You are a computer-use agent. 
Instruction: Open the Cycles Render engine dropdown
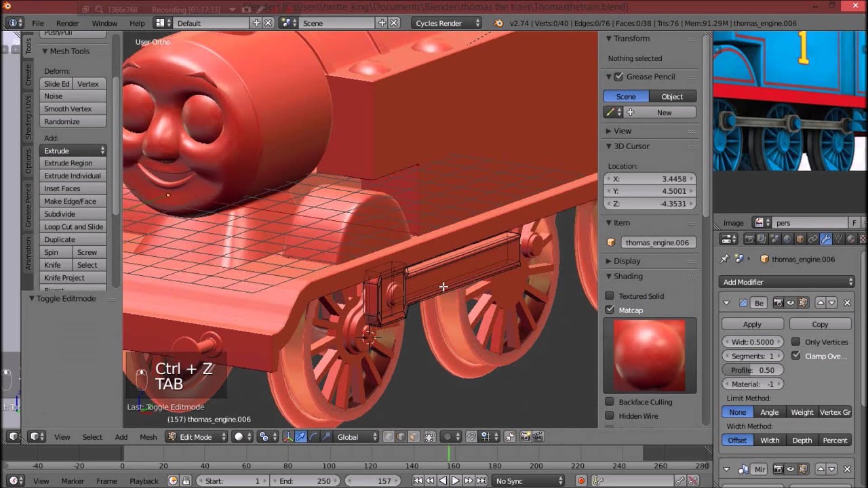[447, 23]
